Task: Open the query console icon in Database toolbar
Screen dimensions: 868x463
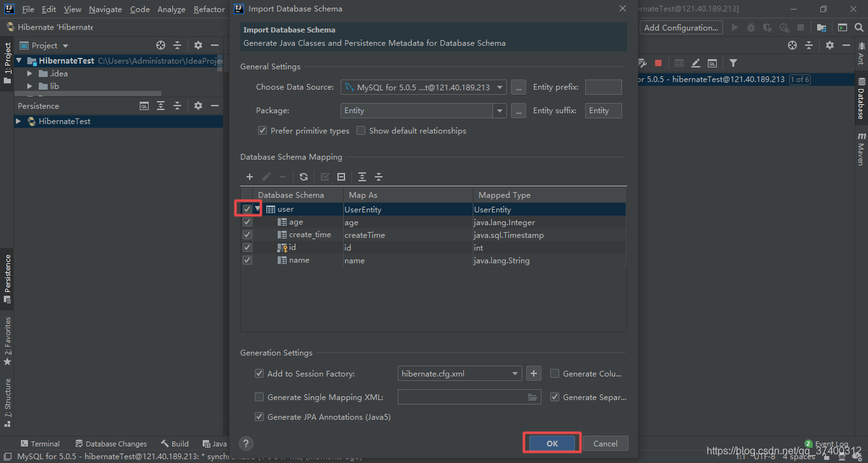Action: (x=712, y=63)
